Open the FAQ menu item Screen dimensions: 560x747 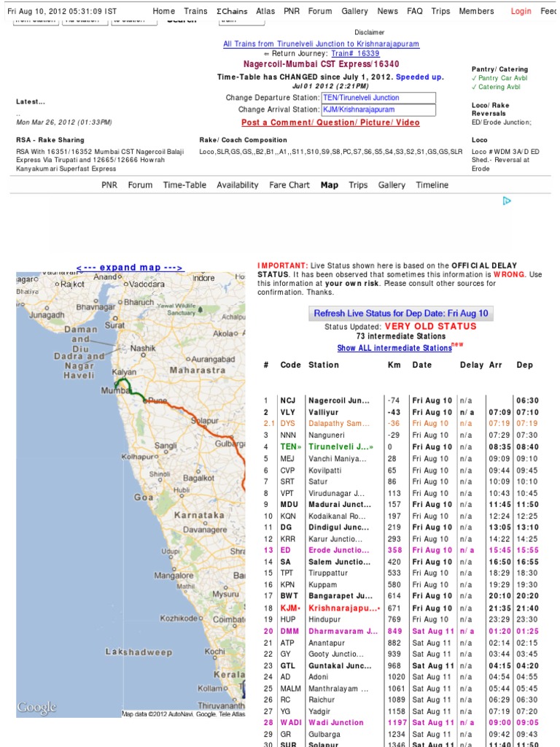(415, 11)
